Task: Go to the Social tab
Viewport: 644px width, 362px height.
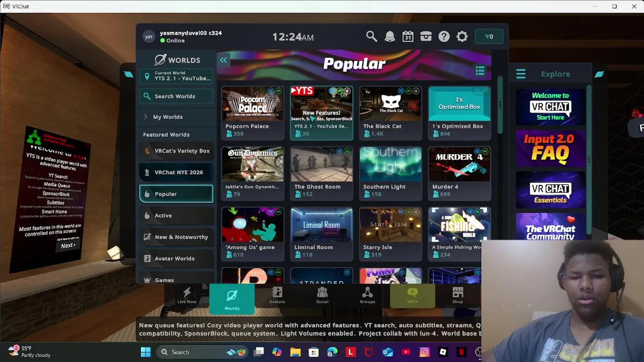Action: tap(322, 296)
